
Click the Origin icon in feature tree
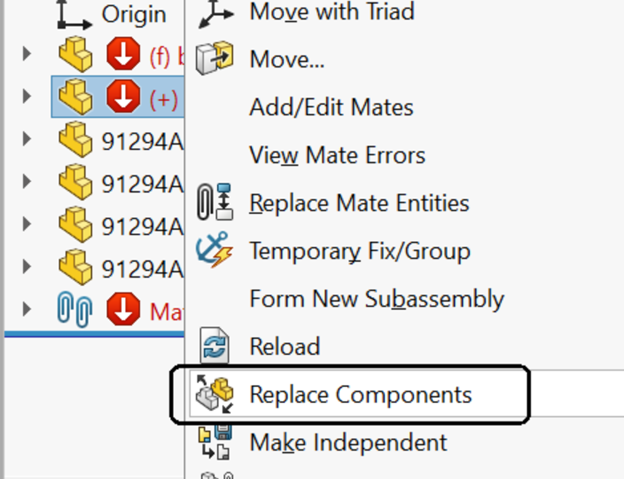[x=74, y=14]
